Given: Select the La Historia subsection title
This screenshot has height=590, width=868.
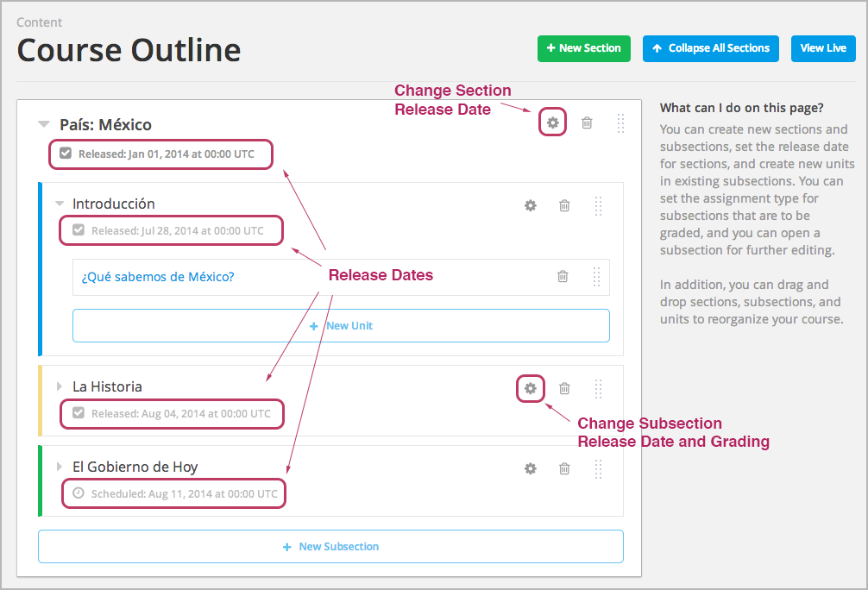Looking at the screenshot, I should pyautogui.click(x=107, y=386).
